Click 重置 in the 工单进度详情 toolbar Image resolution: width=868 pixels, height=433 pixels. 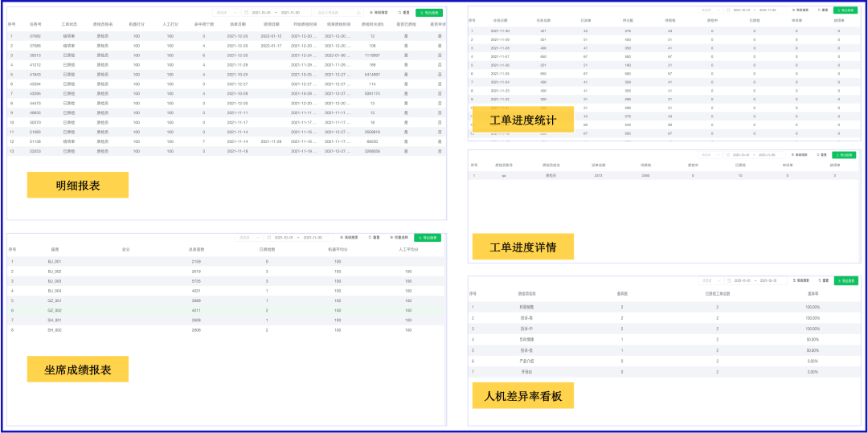pos(822,155)
